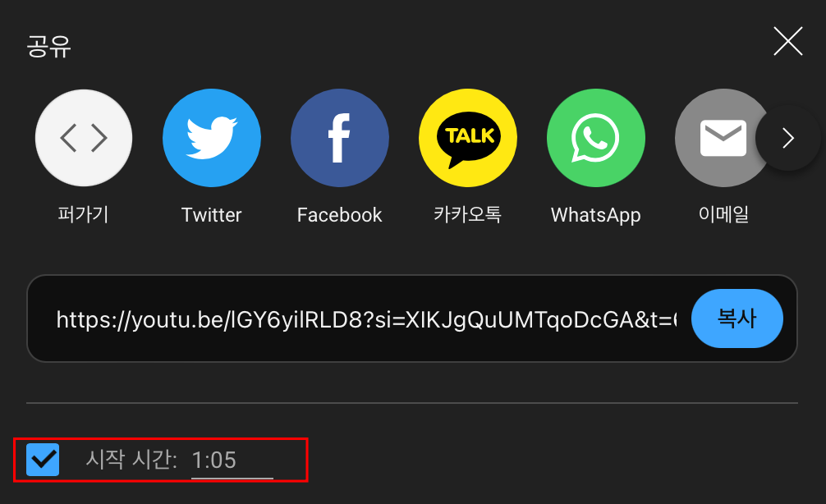Share via the Twitter bird icon
The height and width of the screenshot is (504, 826).
pos(212,138)
